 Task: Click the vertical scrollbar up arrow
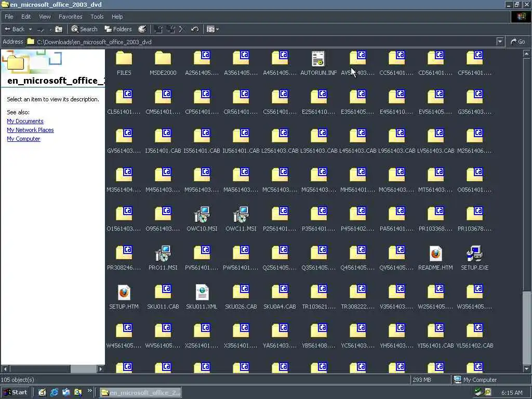[x=527, y=54]
